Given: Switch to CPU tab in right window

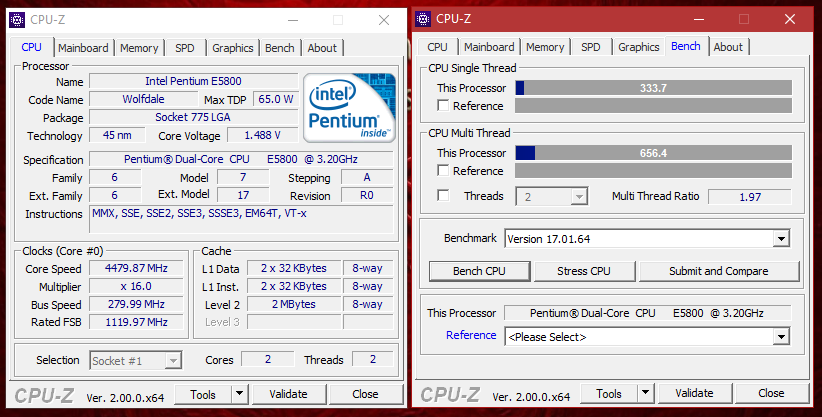Looking at the screenshot, I should coord(437,47).
